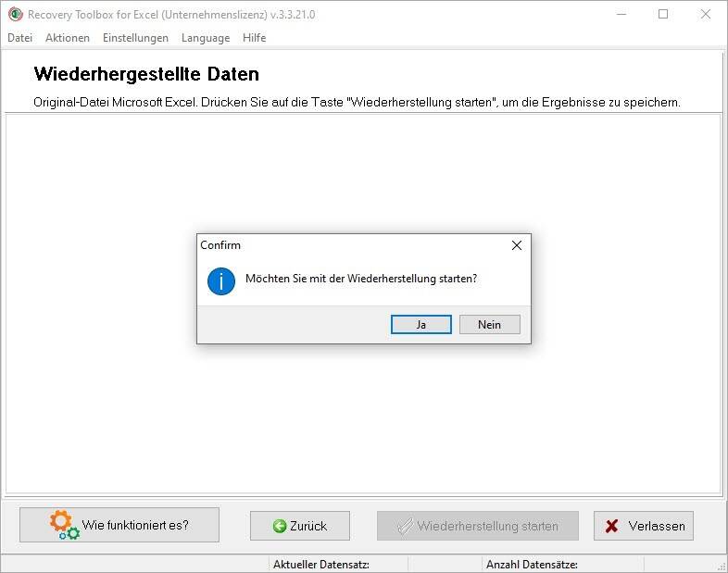The height and width of the screenshot is (573, 728).
Task: Open the Hilfe menu
Action: pos(254,38)
